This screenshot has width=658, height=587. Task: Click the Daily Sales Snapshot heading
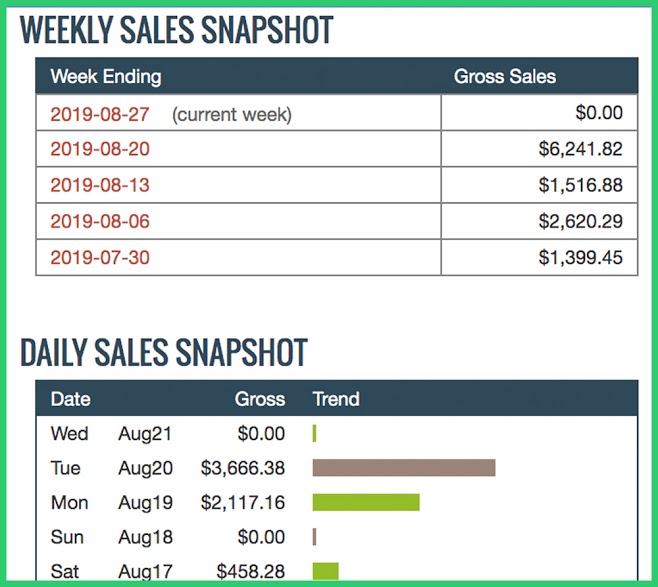pos(163,352)
